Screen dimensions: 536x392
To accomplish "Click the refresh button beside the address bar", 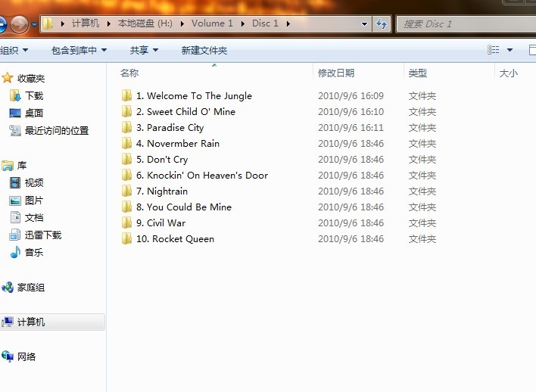I will click(381, 23).
